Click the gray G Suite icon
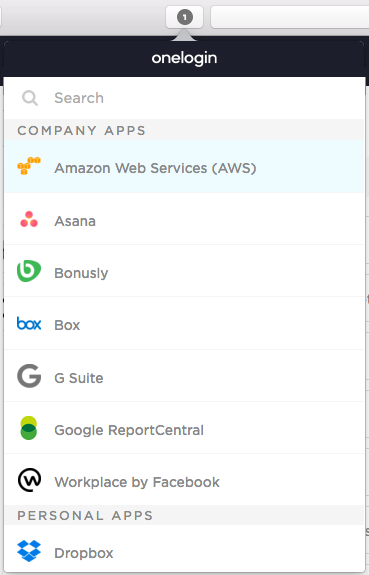369x575 pixels. point(29,376)
